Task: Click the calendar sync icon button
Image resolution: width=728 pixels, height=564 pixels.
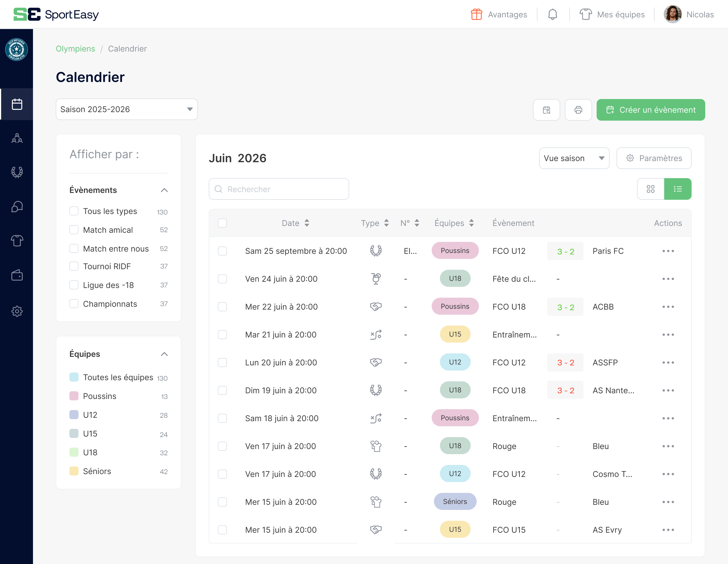Action: coord(546,110)
